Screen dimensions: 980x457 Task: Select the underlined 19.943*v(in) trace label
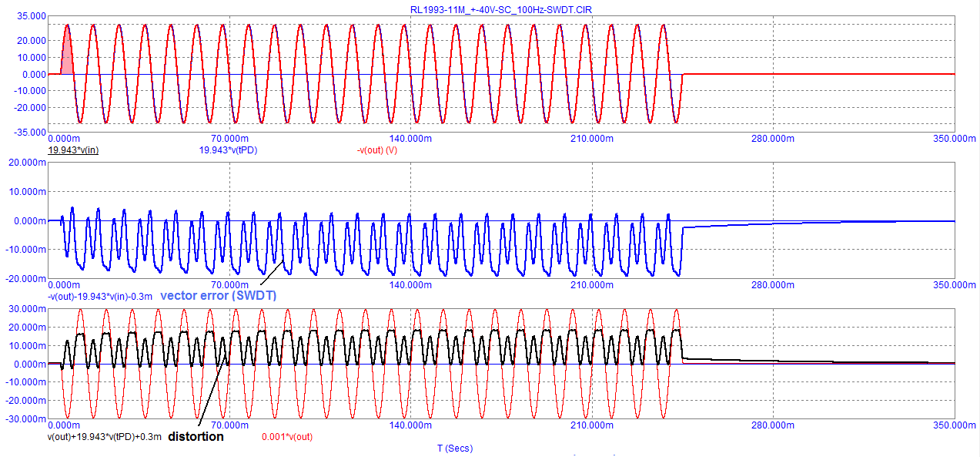pos(72,150)
